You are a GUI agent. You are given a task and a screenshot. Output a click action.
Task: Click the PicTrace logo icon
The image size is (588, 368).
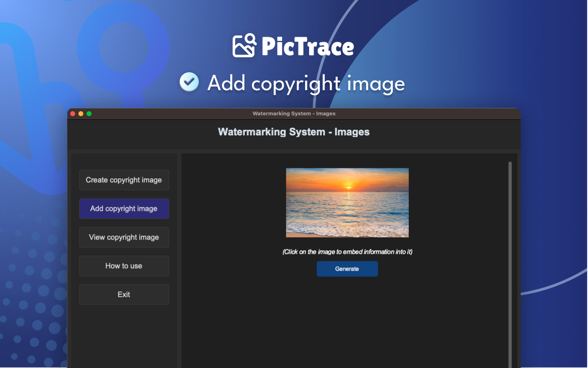[x=244, y=45]
